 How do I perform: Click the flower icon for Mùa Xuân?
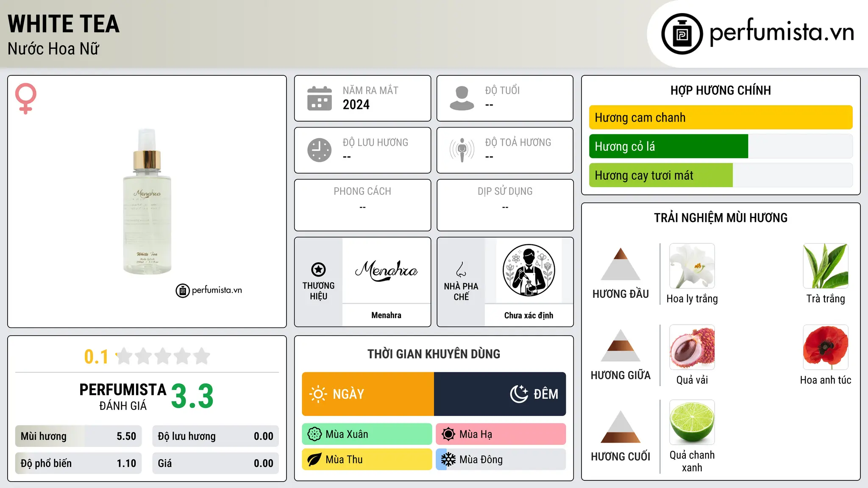pos(314,434)
